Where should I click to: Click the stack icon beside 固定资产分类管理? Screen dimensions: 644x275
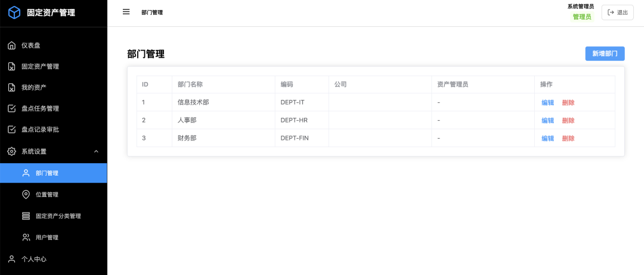(x=26, y=216)
